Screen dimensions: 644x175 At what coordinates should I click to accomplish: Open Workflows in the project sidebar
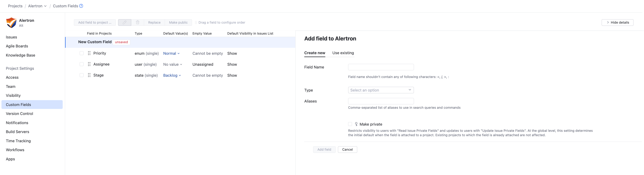tap(15, 150)
